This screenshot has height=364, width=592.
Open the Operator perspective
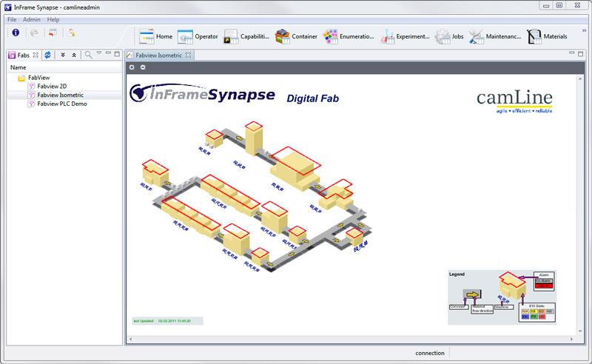198,37
